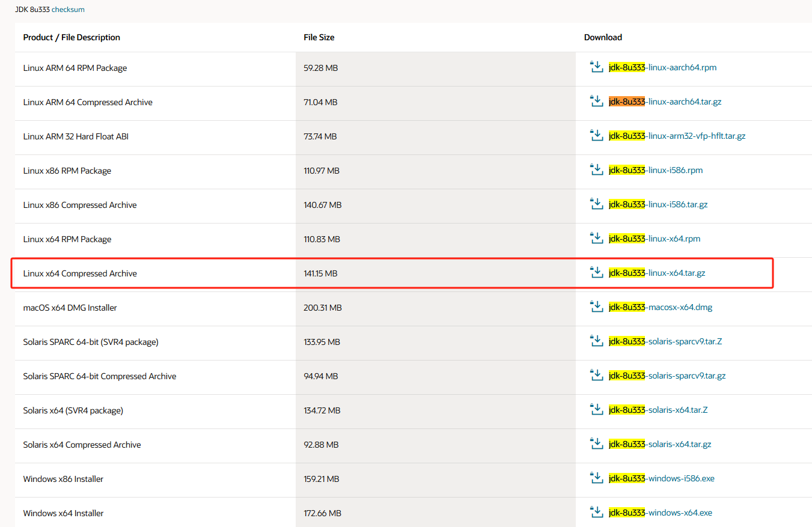Click the 73.74 MB file size cell

click(x=436, y=137)
